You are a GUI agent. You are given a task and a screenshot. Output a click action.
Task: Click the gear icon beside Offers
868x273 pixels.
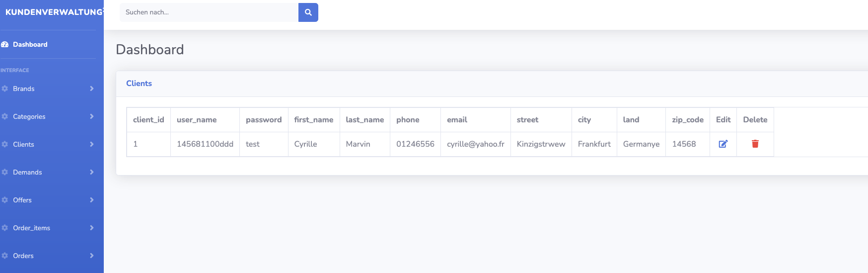(x=5, y=200)
